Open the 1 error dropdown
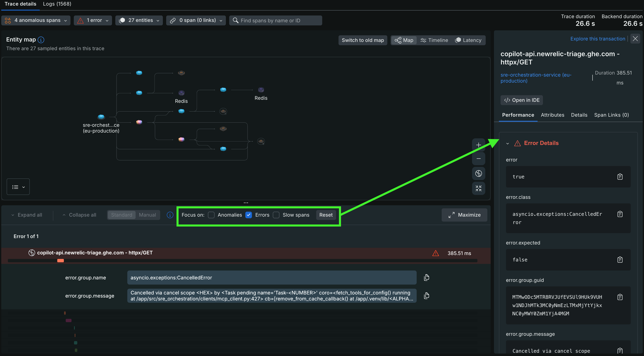Viewport: 644px width, 356px height. 93,20
